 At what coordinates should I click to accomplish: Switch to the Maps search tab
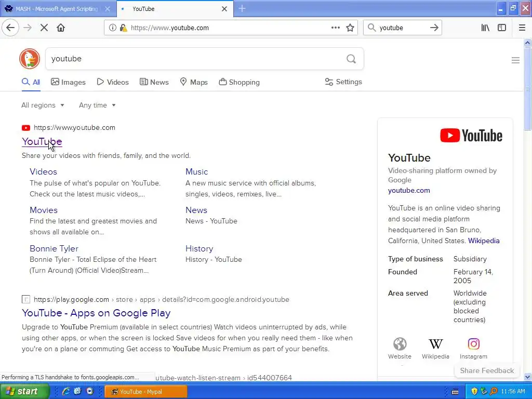point(194,82)
